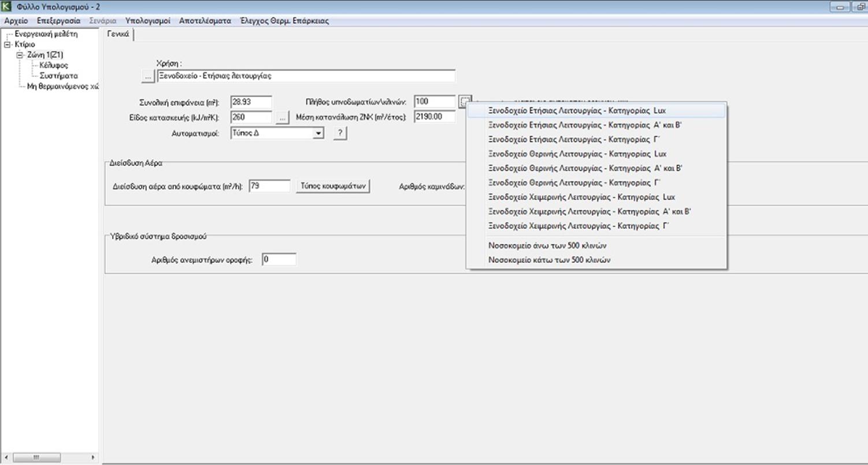Image resolution: width=868 pixels, height=465 pixels.
Task: Choose Ξενοδοχείο Χειμερινής Λειτουργίας Κατηγορίας Γ'
Action: [596, 226]
